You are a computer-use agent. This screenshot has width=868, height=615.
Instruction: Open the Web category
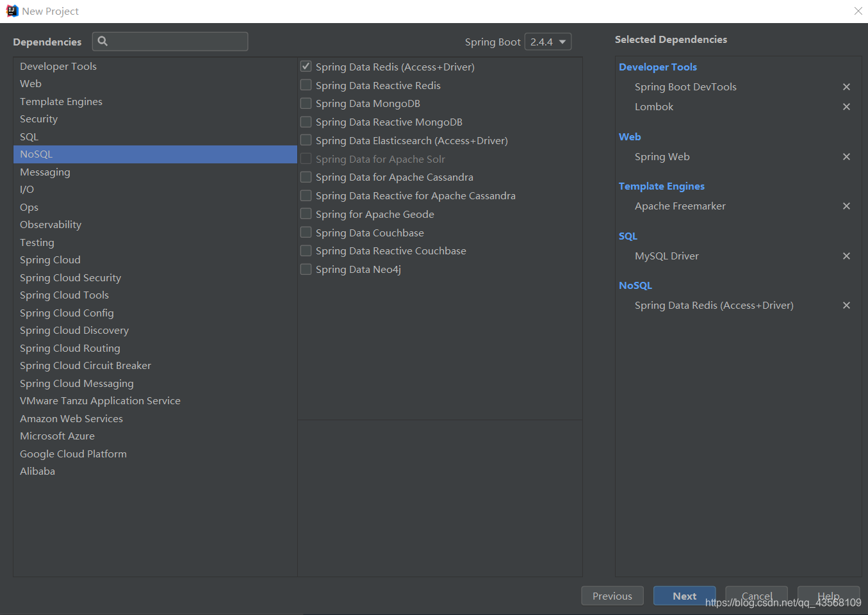155,84
